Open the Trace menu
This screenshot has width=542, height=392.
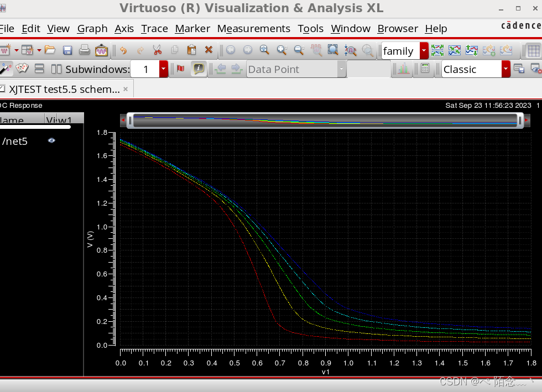tap(154, 29)
